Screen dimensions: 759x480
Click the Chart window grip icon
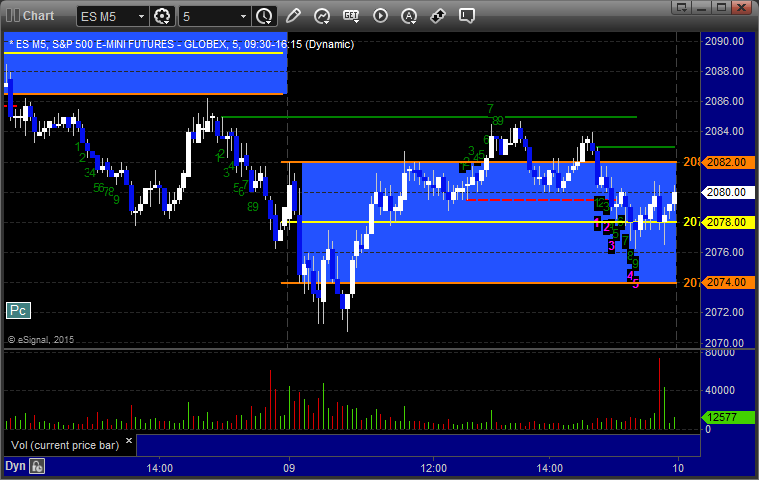click(x=13, y=15)
